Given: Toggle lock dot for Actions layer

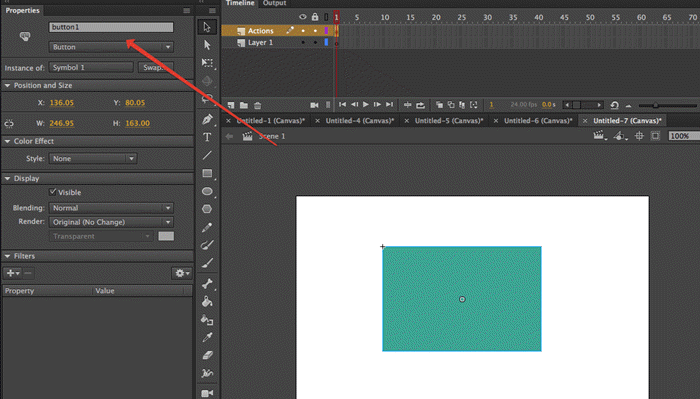Looking at the screenshot, I should click(x=315, y=31).
